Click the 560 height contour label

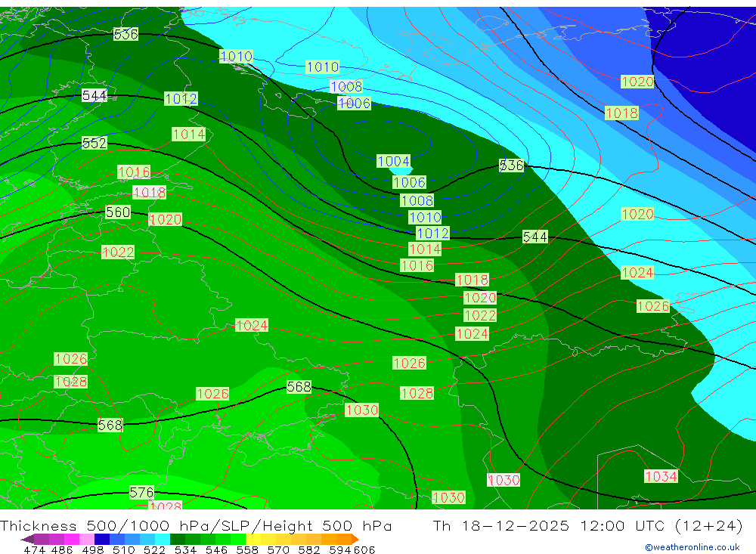click(118, 212)
